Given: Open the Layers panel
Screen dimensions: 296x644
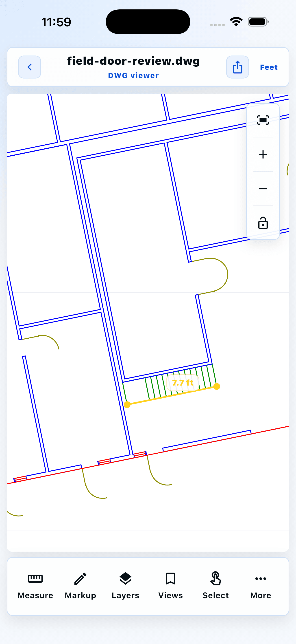Looking at the screenshot, I should [125, 586].
